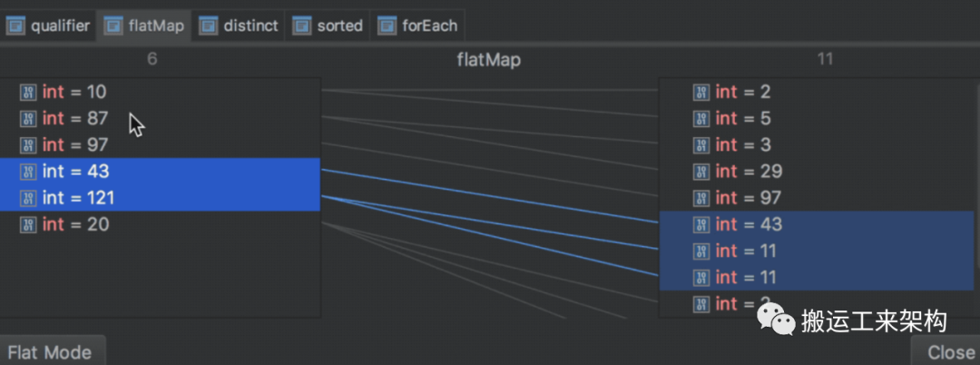This screenshot has height=365, width=980.
Task: Click the icon beside int = 10
Action: (x=28, y=92)
